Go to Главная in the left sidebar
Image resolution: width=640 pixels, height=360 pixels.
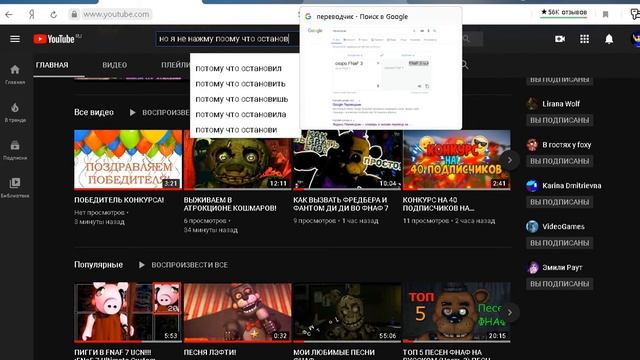15,74
